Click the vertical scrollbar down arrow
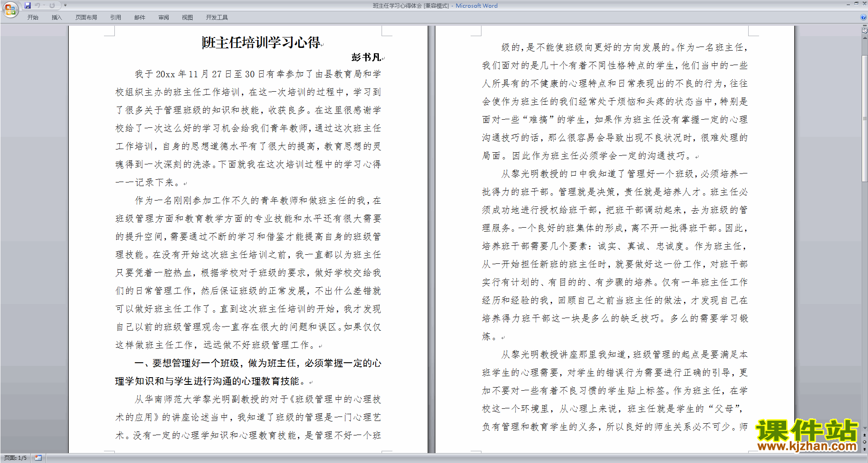The width and height of the screenshot is (868, 463). click(864, 428)
